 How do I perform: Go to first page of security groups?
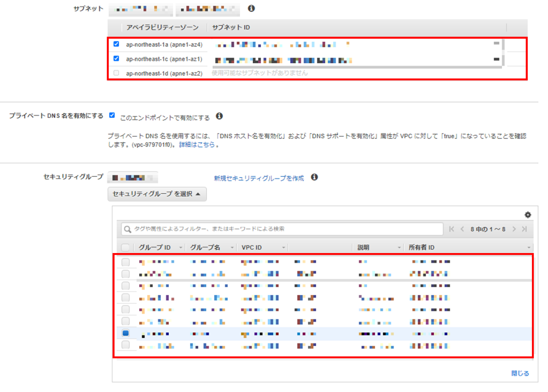452,229
